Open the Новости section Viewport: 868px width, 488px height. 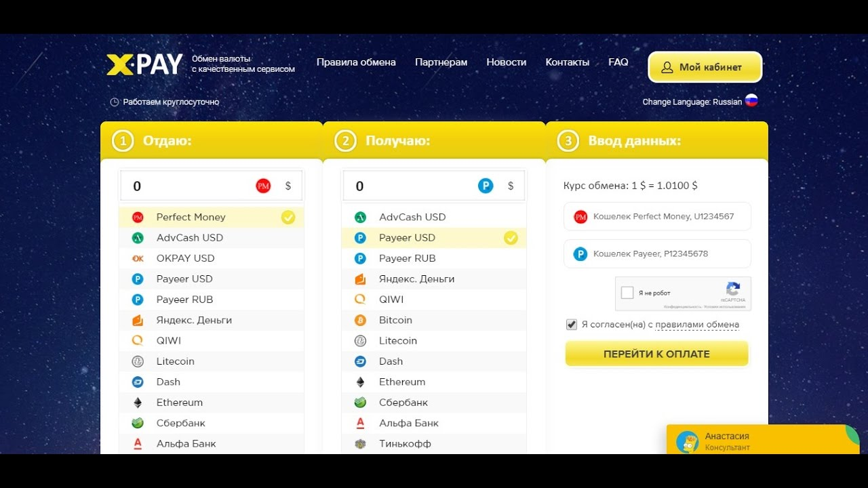coord(507,62)
